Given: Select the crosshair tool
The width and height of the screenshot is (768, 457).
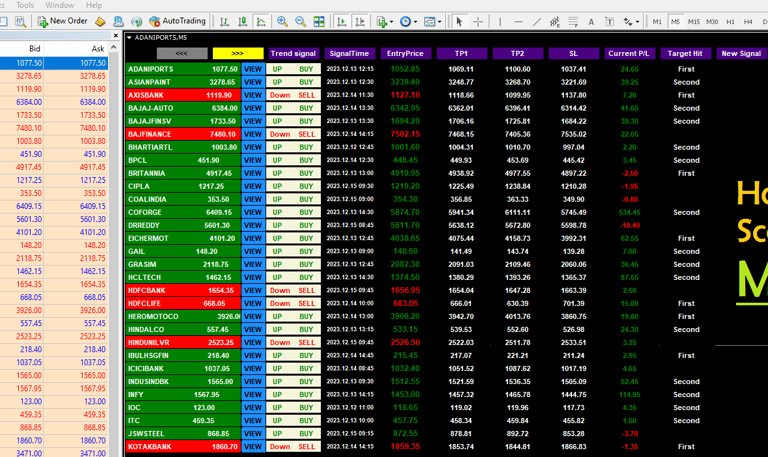Looking at the screenshot, I should point(478,22).
